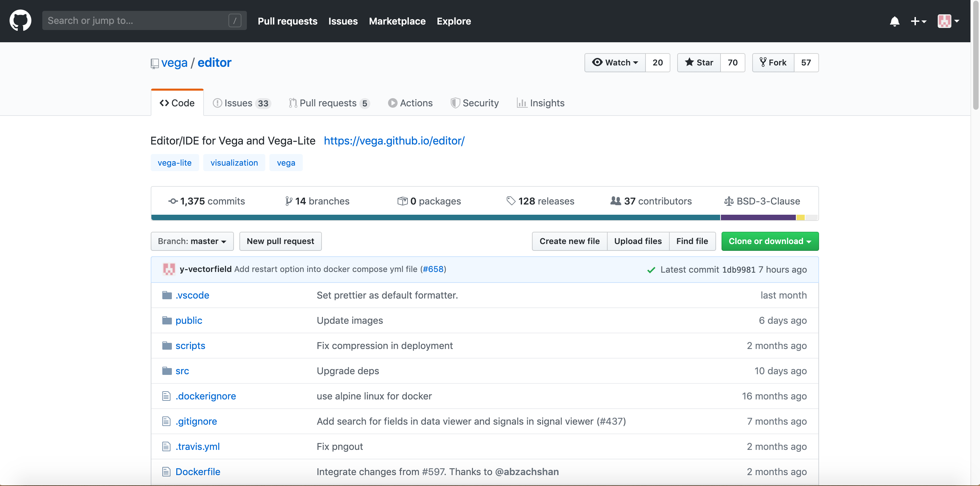View the BSD-3-Clause license
Image resolution: width=980 pixels, height=486 pixels.
coord(762,201)
